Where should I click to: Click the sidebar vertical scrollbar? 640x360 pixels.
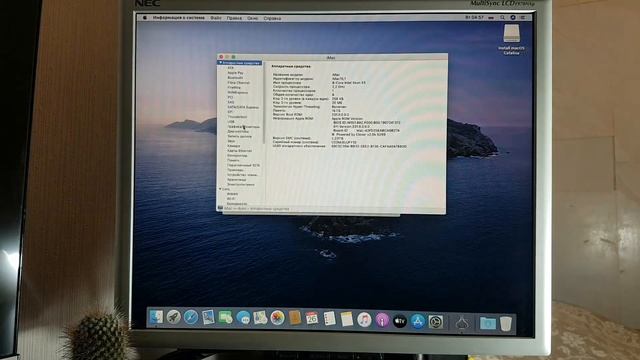264,102
